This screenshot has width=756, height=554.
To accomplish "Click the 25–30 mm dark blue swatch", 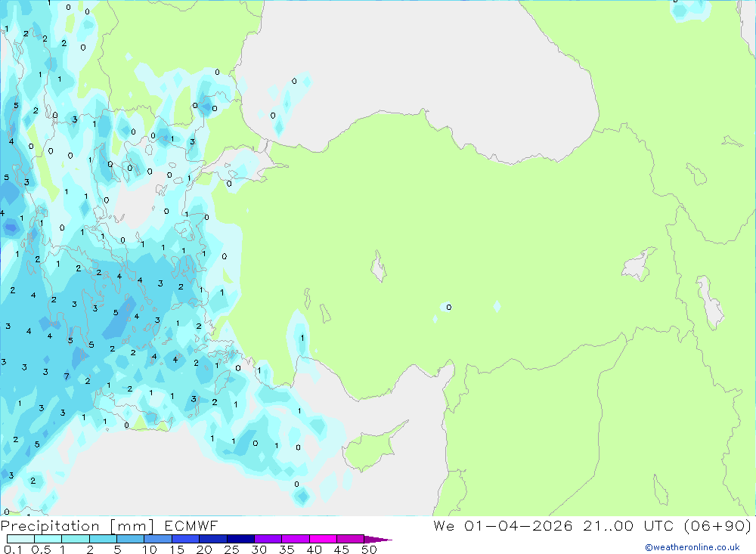I will 240,539.
